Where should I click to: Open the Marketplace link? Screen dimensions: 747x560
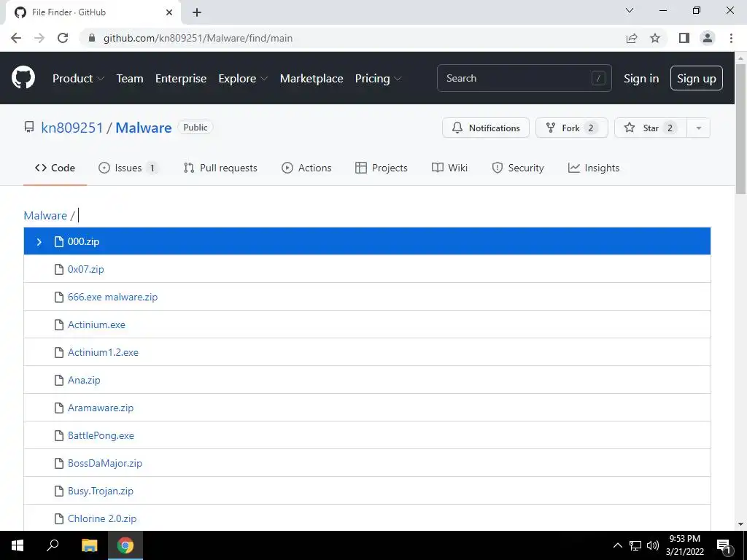pyautogui.click(x=311, y=78)
